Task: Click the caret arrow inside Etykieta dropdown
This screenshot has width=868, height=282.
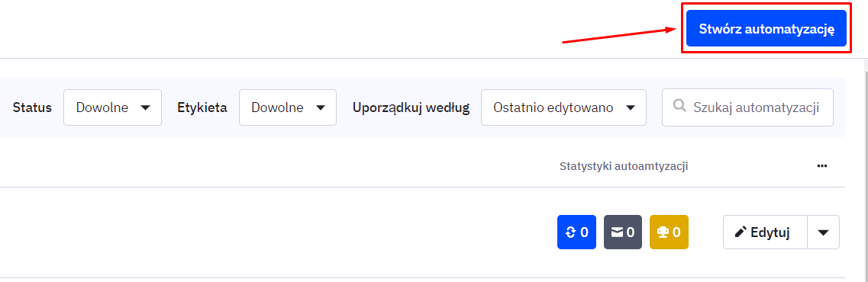Action: [x=321, y=107]
